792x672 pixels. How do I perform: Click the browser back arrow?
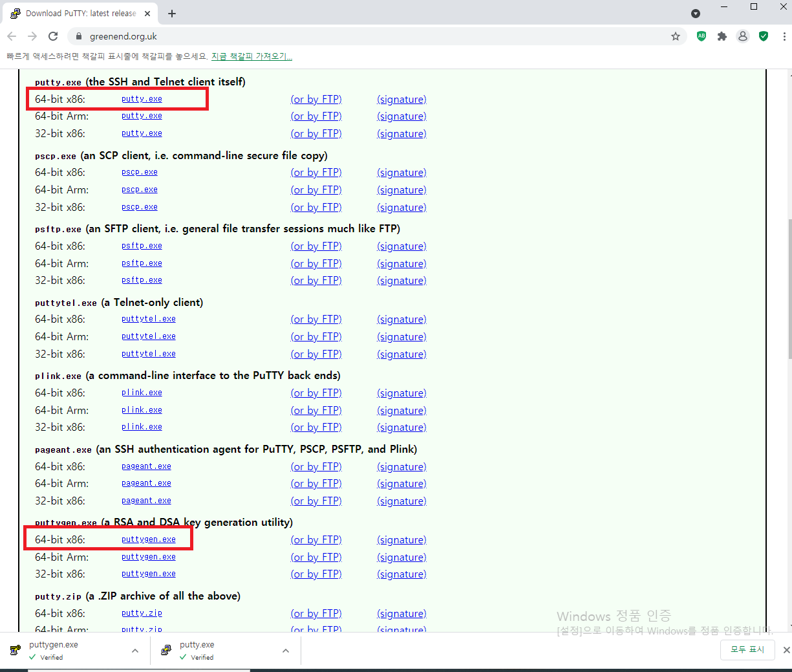[x=12, y=36]
